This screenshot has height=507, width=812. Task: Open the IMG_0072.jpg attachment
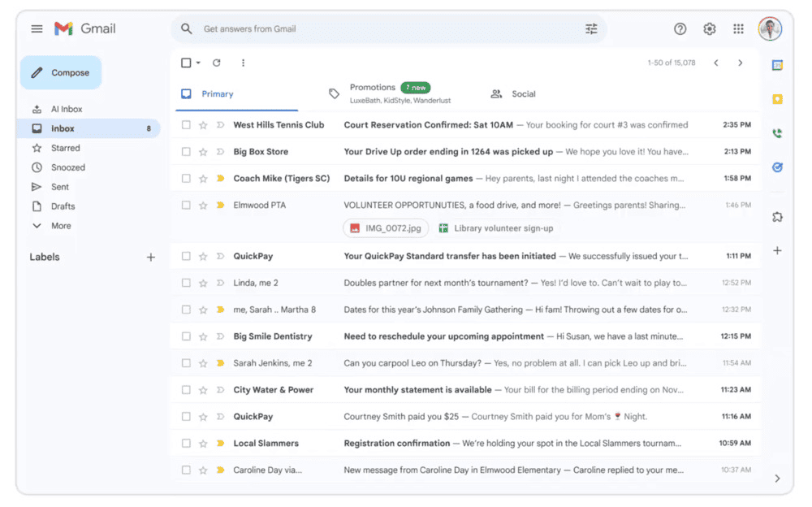(x=386, y=228)
